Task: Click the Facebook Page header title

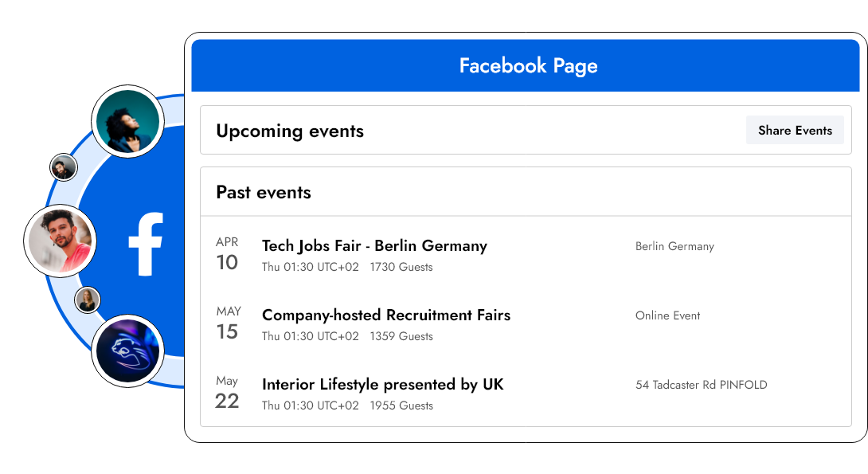Action: 528,65
